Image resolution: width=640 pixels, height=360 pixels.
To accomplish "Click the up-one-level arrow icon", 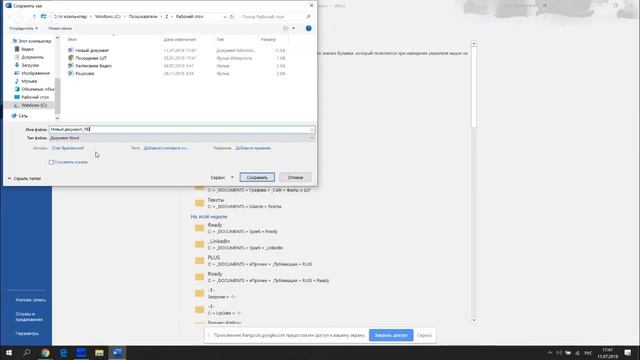I will [34, 17].
